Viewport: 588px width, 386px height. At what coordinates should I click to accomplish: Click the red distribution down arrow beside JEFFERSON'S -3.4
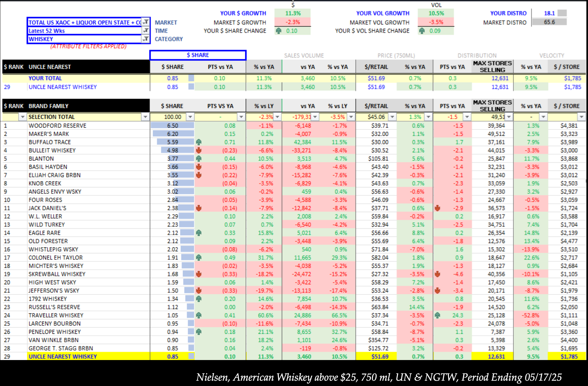[437, 291]
